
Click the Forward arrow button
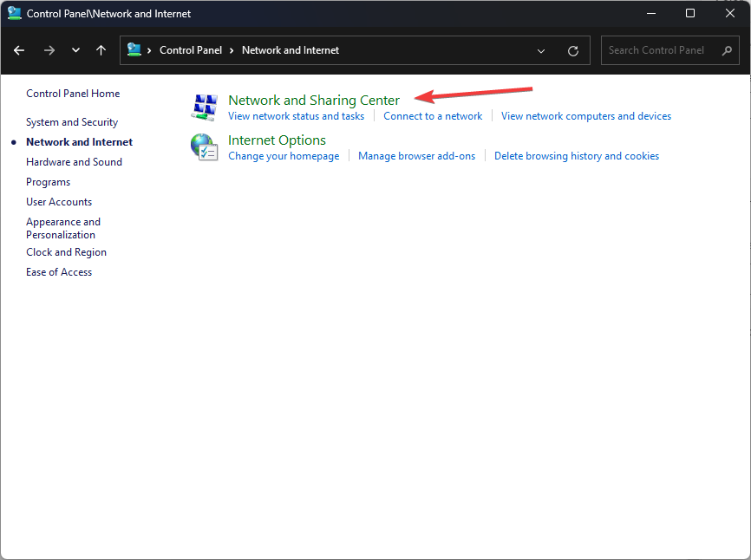49,50
